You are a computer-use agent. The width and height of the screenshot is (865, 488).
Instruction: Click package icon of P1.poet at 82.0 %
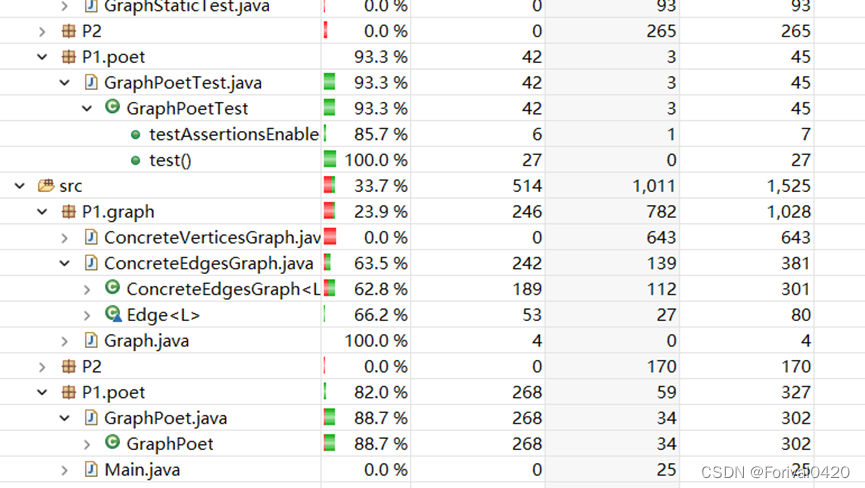(69, 392)
